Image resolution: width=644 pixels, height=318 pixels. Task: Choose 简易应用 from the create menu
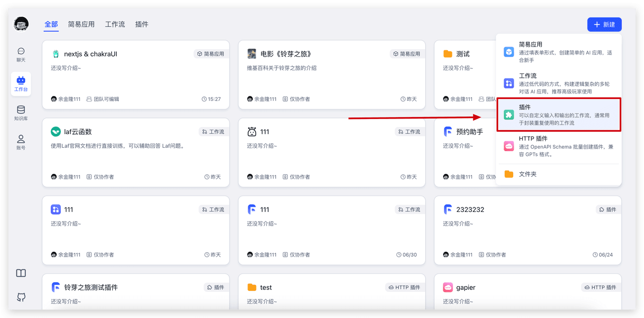click(558, 52)
